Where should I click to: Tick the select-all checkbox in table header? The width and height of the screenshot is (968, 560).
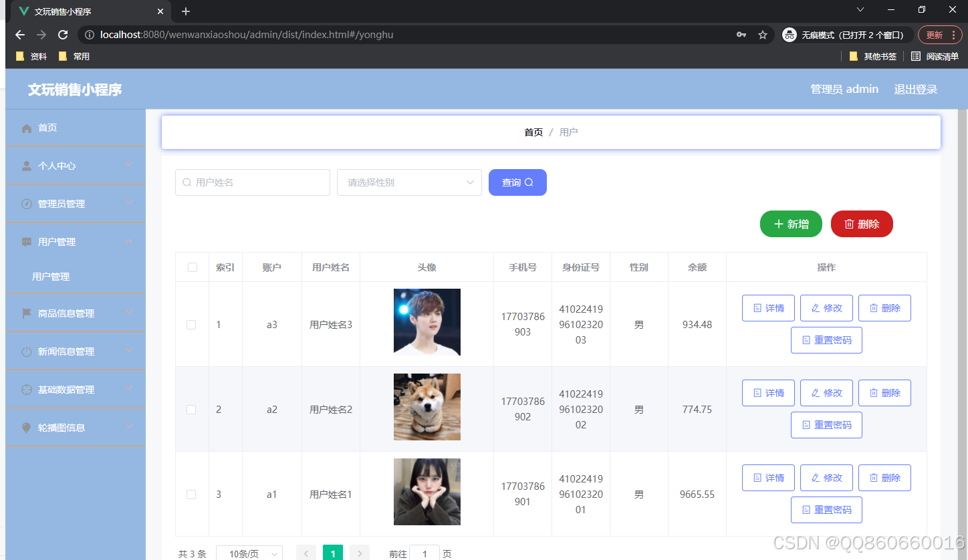[193, 267]
